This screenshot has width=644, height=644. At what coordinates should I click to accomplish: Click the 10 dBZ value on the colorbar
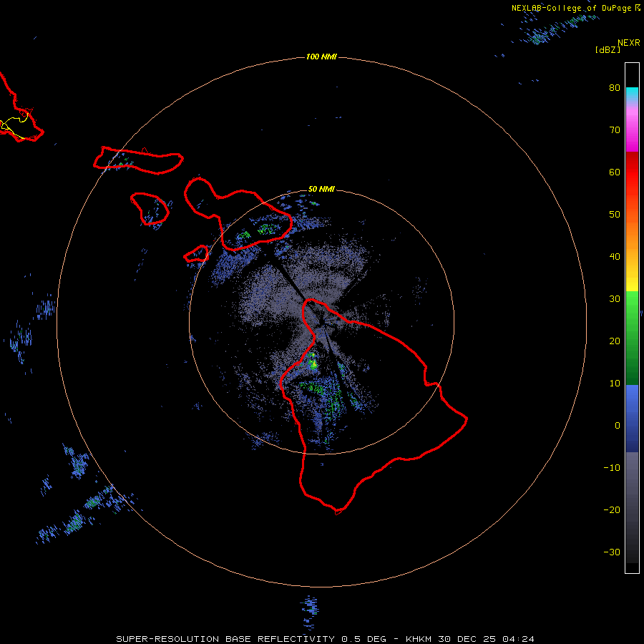(x=615, y=384)
